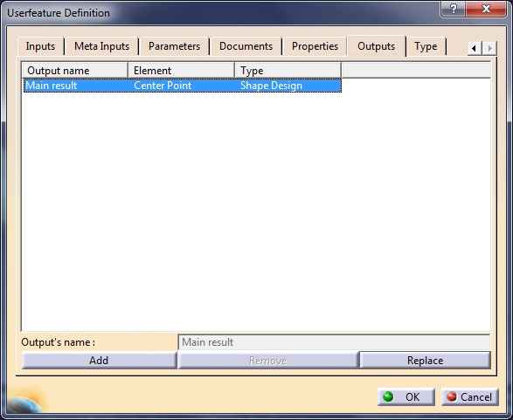Screen dimensions: 513x420
Task: Click the help question mark button
Action: pos(453,9)
